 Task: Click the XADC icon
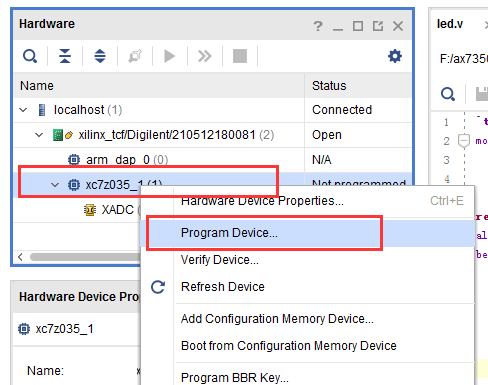pos(90,210)
